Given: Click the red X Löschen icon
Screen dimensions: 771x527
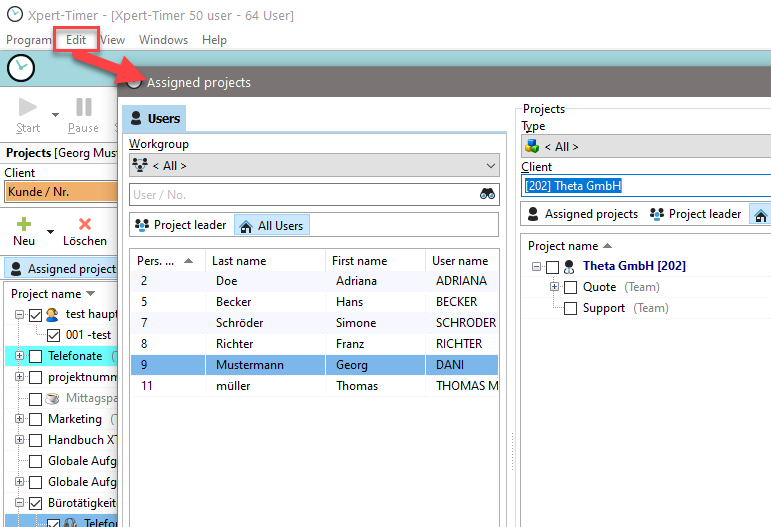Looking at the screenshot, I should 84,225.
